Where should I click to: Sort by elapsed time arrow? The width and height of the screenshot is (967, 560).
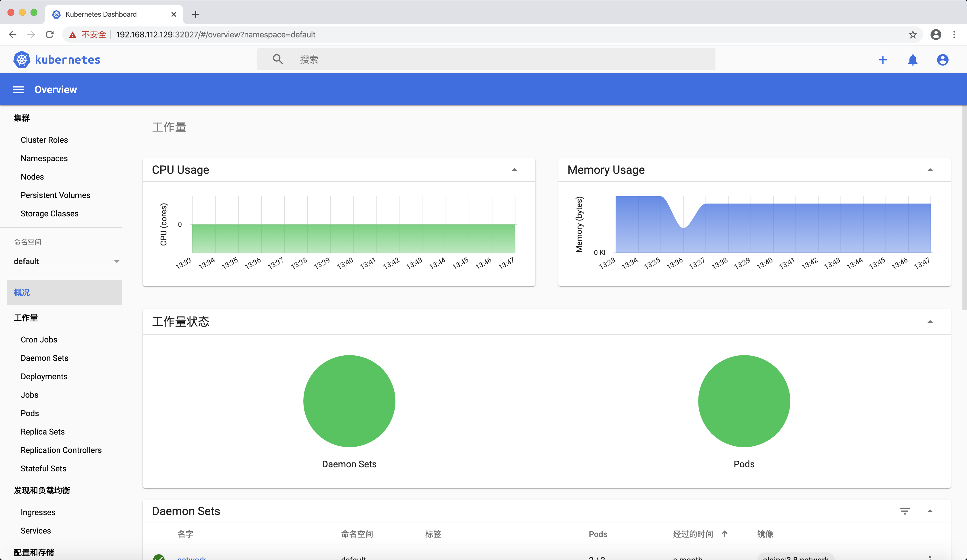[x=724, y=534]
